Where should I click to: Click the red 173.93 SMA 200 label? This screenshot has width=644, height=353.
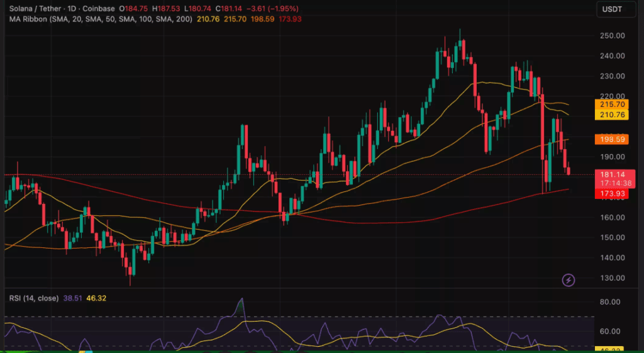(612, 194)
